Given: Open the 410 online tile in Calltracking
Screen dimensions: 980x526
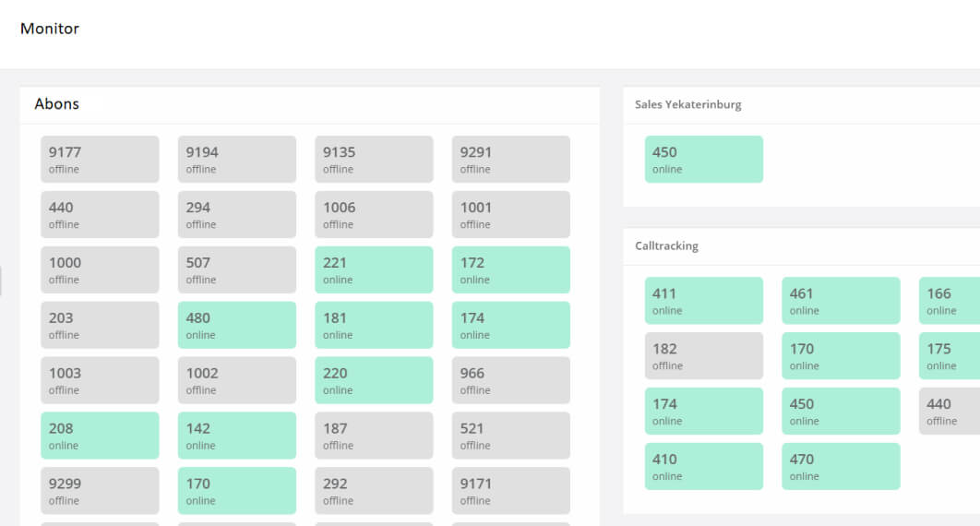Looking at the screenshot, I should pyautogui.click(x=703, y=466).
